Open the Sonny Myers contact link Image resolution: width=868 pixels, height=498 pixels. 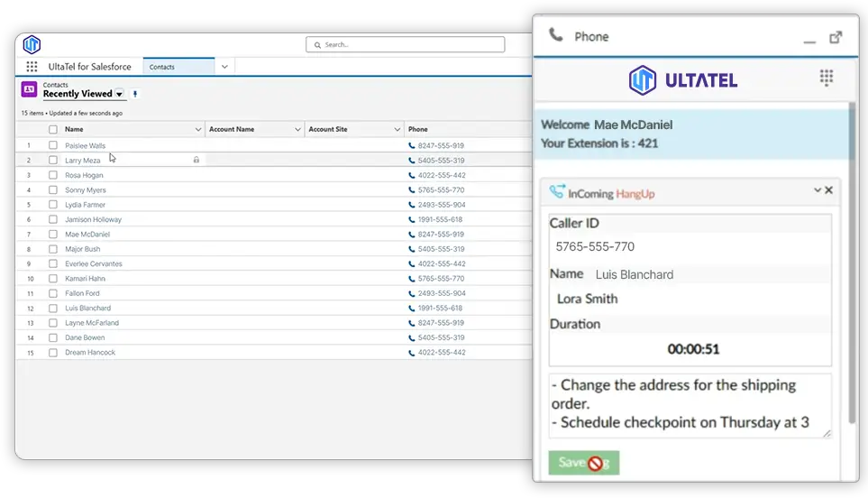tap(85, 190)
